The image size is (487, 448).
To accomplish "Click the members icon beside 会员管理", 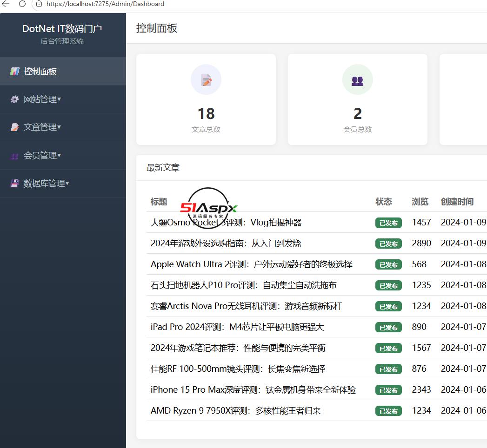I will click(x=14, y=155).
